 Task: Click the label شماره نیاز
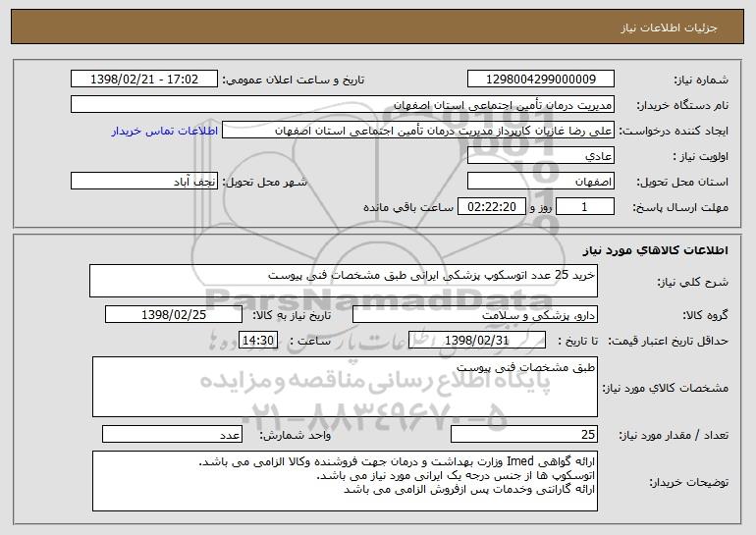(x=701, y=80)
